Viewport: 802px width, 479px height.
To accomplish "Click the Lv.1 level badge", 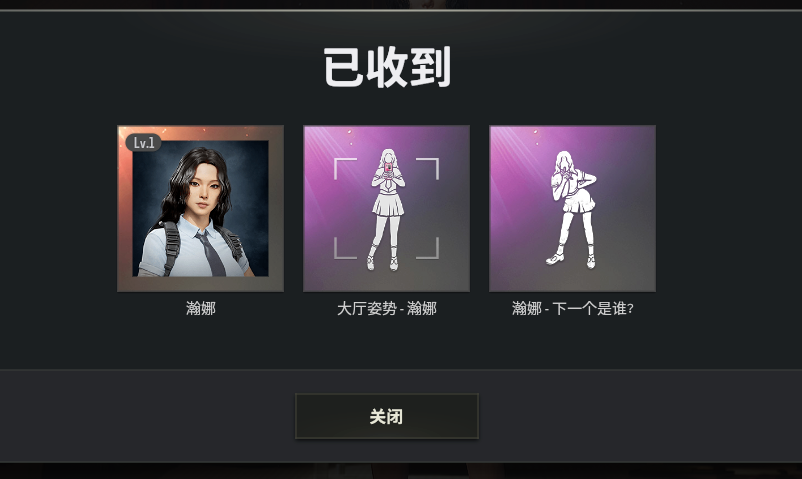I will 144,143.
